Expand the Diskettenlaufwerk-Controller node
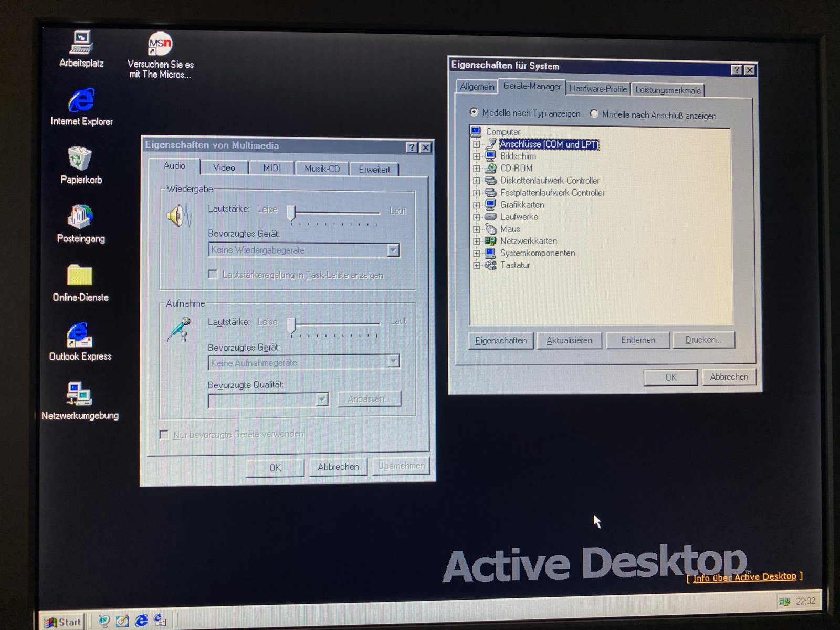Image resolution: width=840 pixels, height=630 pixels. 477,180
